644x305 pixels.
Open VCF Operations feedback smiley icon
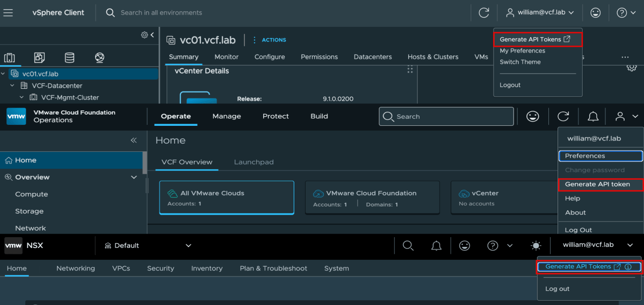click(x=533, y=117)
